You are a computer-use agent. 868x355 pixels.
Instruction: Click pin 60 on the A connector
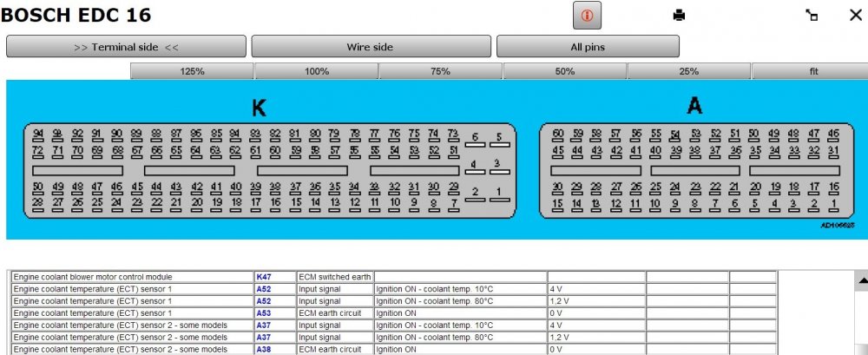(558, 135)
